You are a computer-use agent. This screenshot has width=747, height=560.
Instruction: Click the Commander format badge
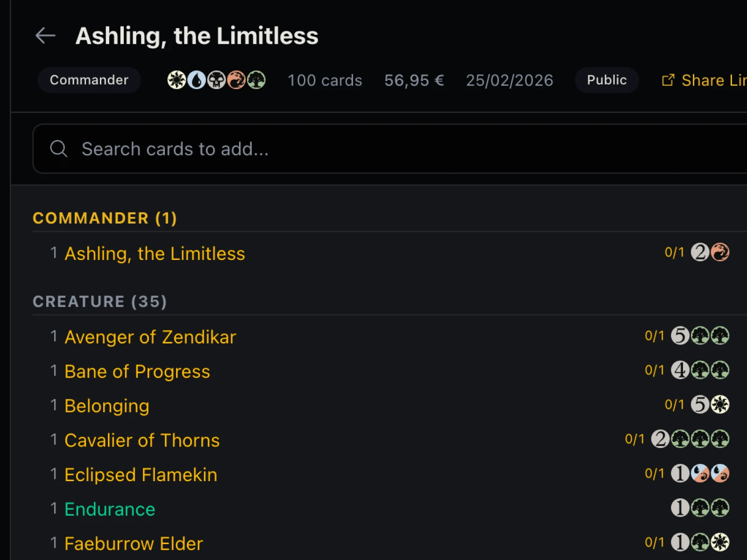coord(89,80)
